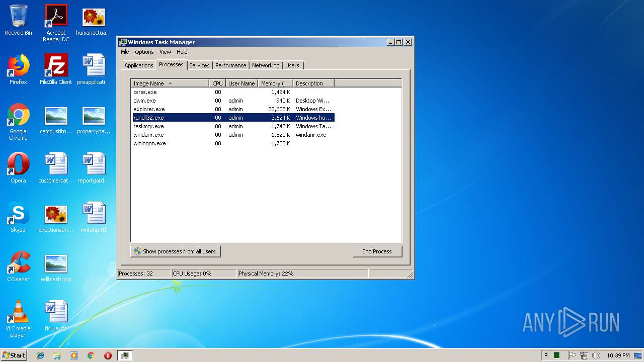Sort by the CPU column header
The height and width of the screenshot is (362, 644).
point(217,83)
